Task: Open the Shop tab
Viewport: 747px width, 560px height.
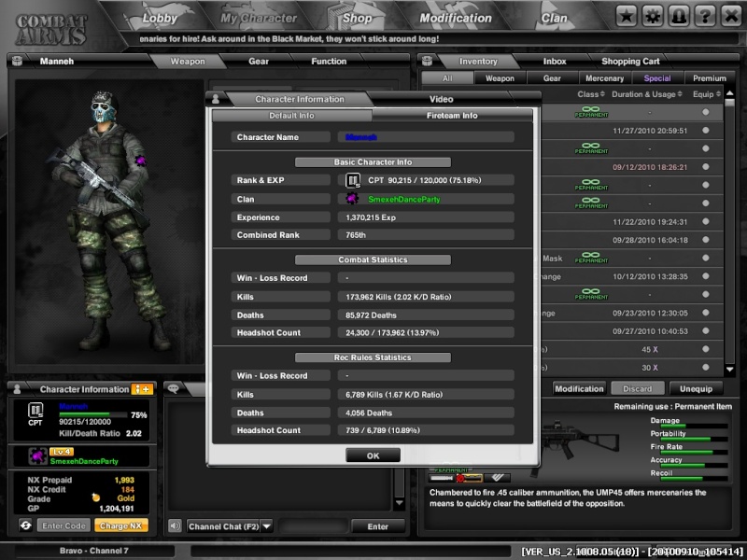Action: coord(357,18)
